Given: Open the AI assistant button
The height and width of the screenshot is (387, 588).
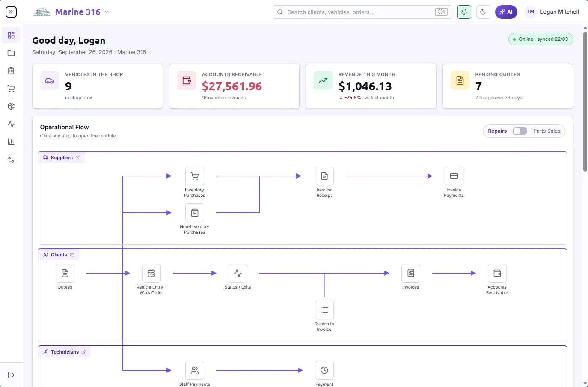Looking at the screenshot, I should click(506, 12).
